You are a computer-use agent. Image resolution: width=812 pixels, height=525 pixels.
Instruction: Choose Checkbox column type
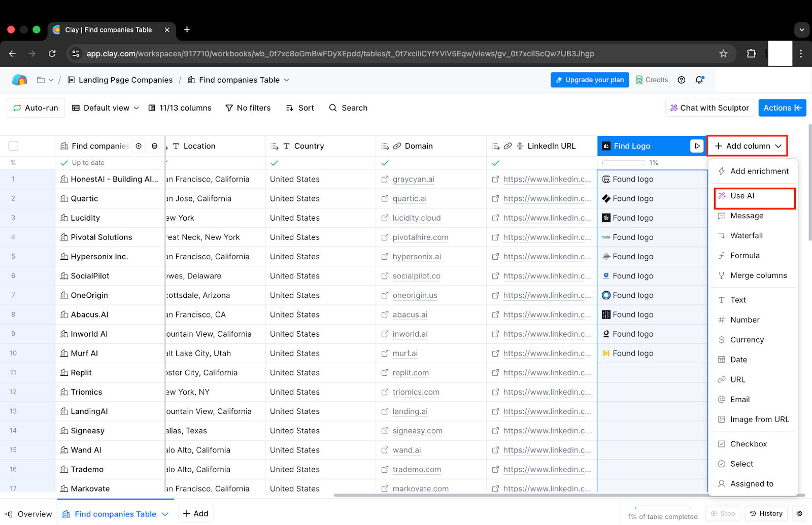[x=753, y=444]
